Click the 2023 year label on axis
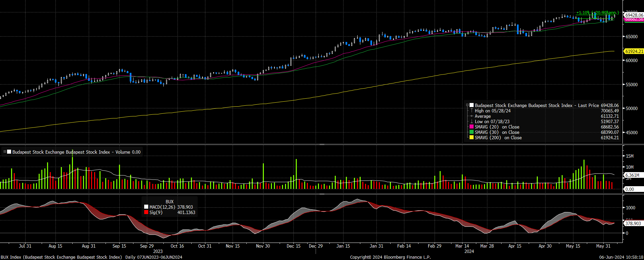The height and width of the screenshot is (260, 644). pos(158,251)
